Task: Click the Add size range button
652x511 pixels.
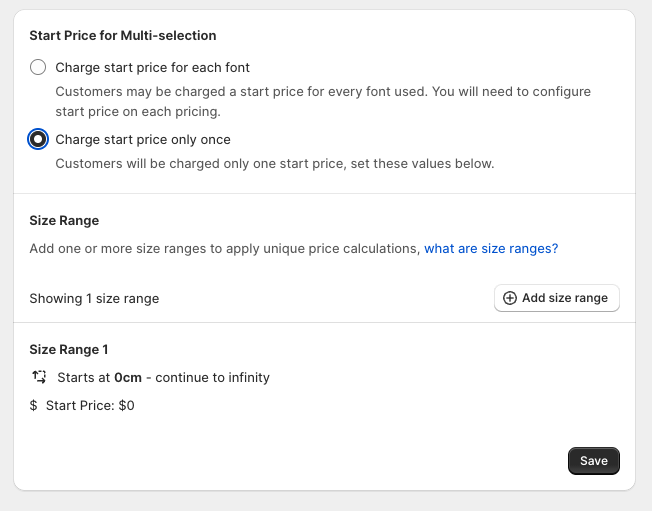Action: (x=556, y=298)
